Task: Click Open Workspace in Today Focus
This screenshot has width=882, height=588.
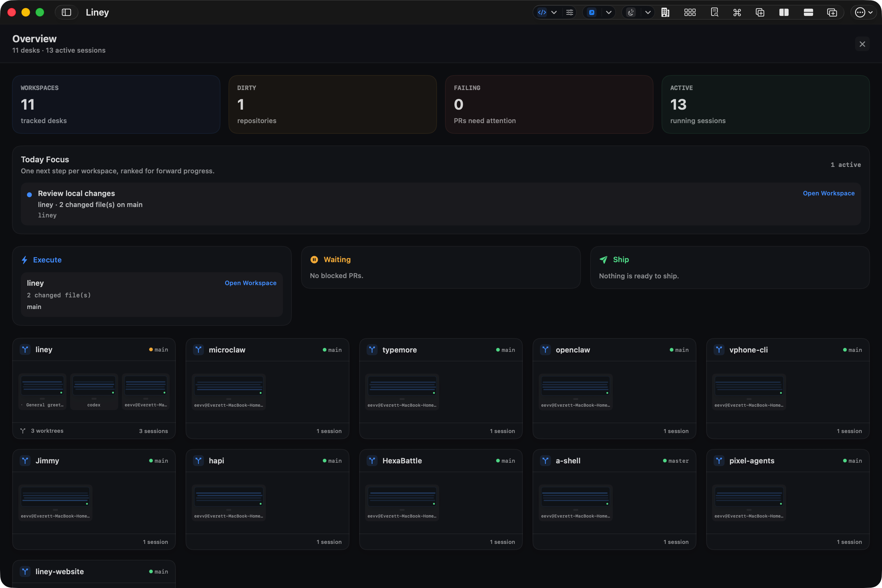Action: (x=829, y=193)
